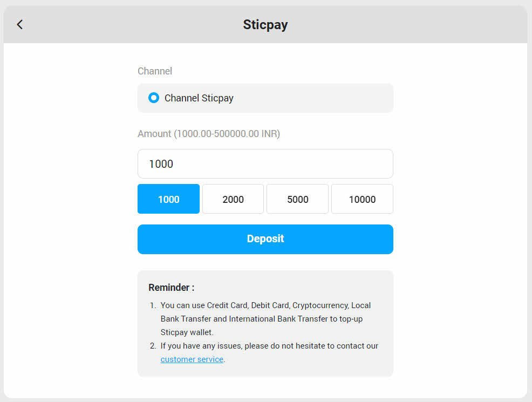The height and width of the screenshot is (402, 532).
Task: Click the 'Reminder :' heading
Action: pos(171,288)
